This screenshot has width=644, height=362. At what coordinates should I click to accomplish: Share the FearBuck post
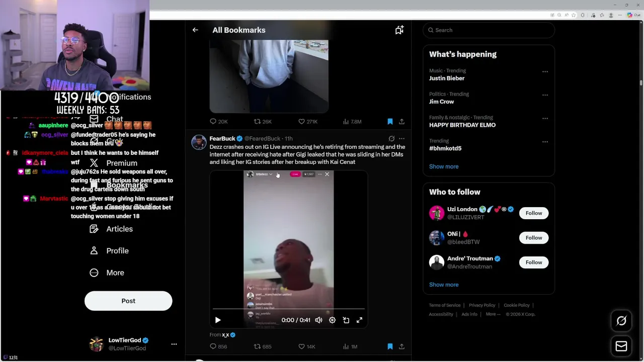(401, 346)
